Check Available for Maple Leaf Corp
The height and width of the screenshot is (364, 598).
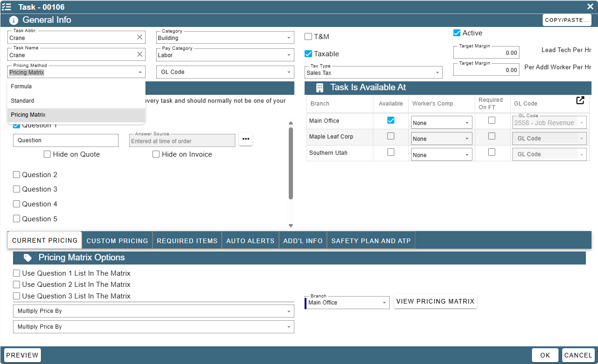pyautogui.click(x=391, y=136)
